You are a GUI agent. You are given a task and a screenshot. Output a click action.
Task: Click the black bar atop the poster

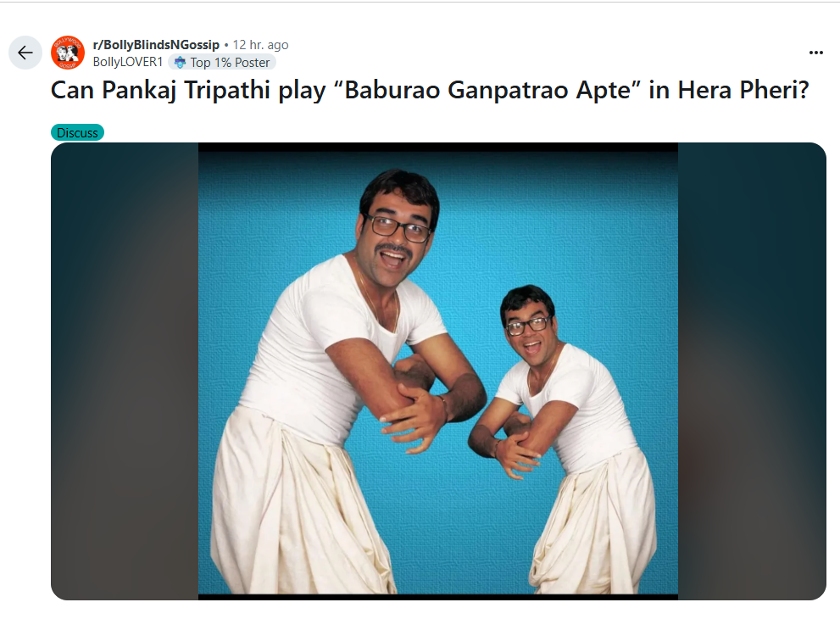point(438,147)
